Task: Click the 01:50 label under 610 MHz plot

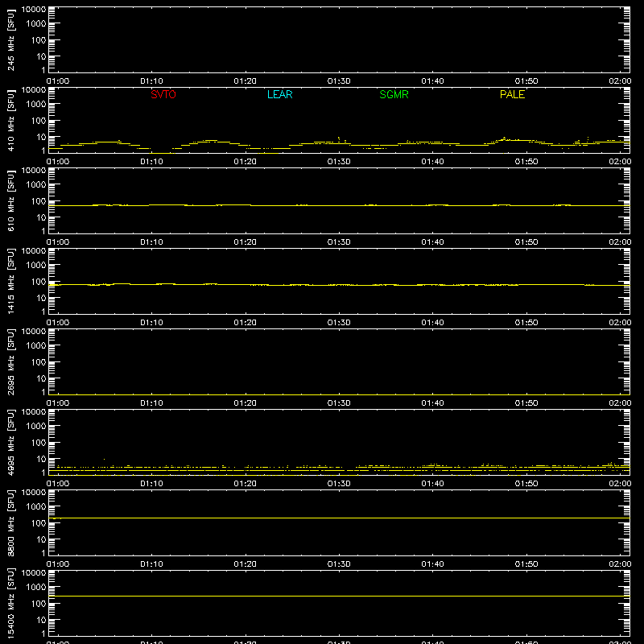Action: point(526,242)
